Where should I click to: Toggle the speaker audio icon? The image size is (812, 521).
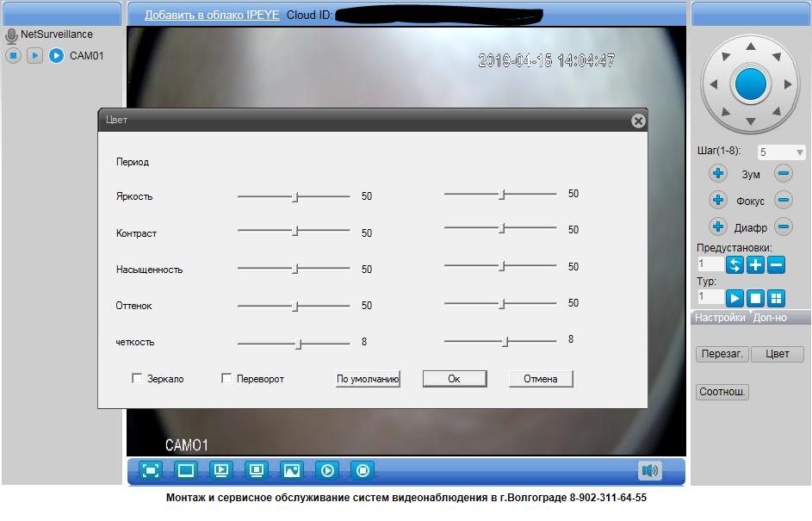click(x=649, y=470)
